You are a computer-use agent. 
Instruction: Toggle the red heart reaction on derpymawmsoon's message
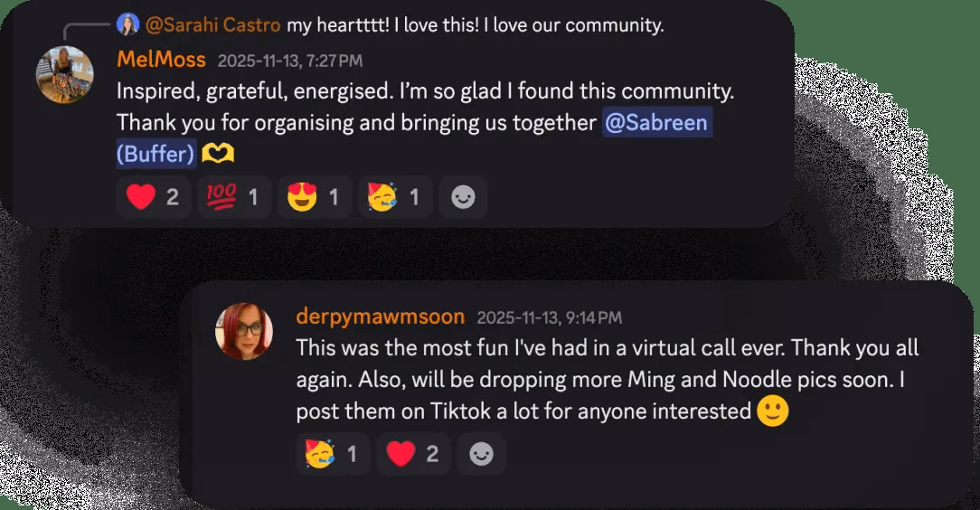pos(413,454)
